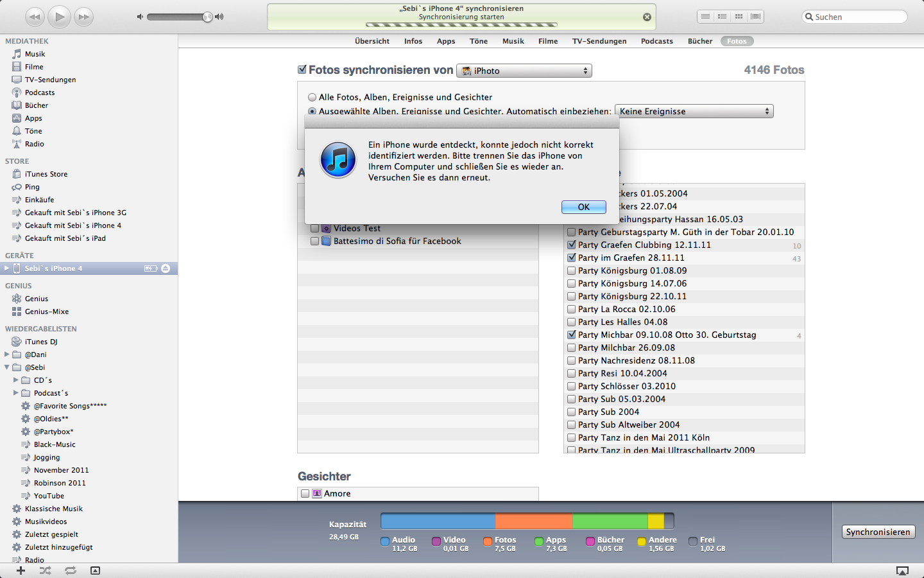The width and height of the screenshot is (924, 578).
Task: Expand the @Dani playlist folder
Action: pyautogui.click(x=7, y=355)
